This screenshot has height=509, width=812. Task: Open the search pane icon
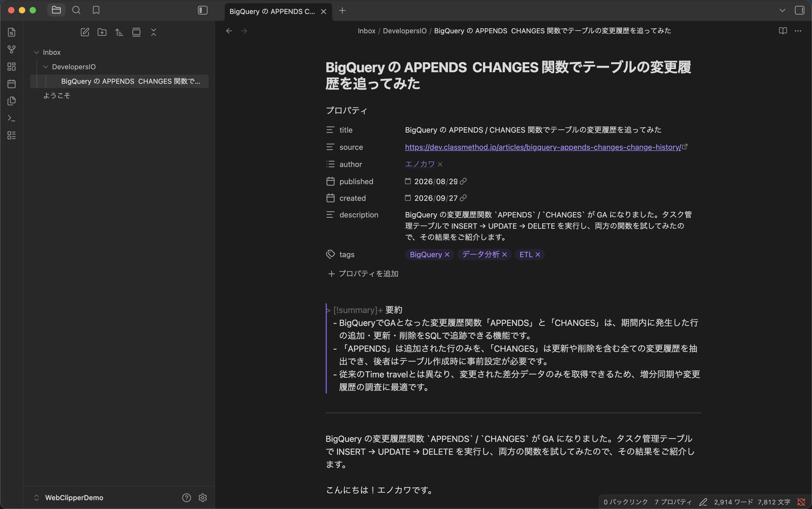coord(77,10)
